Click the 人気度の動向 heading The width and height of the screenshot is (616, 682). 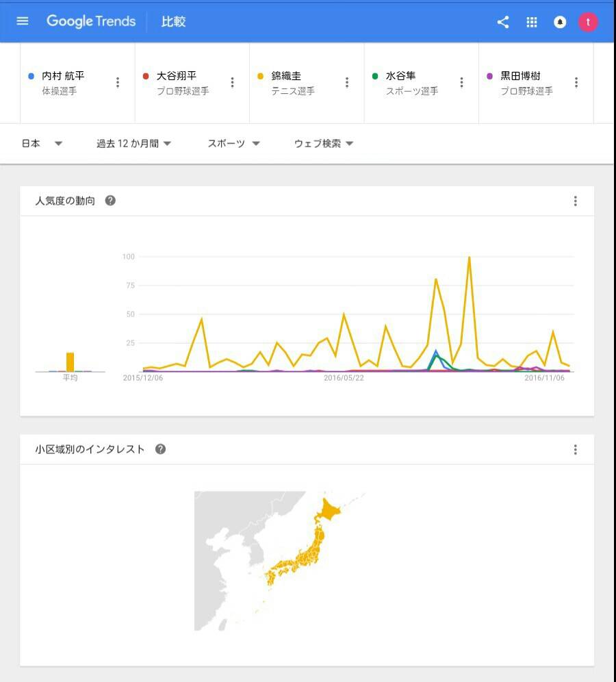(x=65, y=201)
